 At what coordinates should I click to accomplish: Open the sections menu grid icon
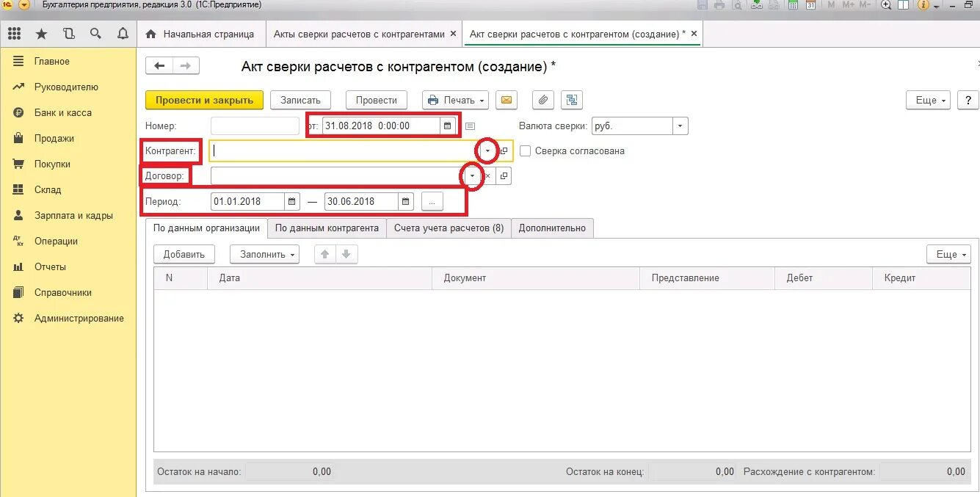tap(14, 34)
